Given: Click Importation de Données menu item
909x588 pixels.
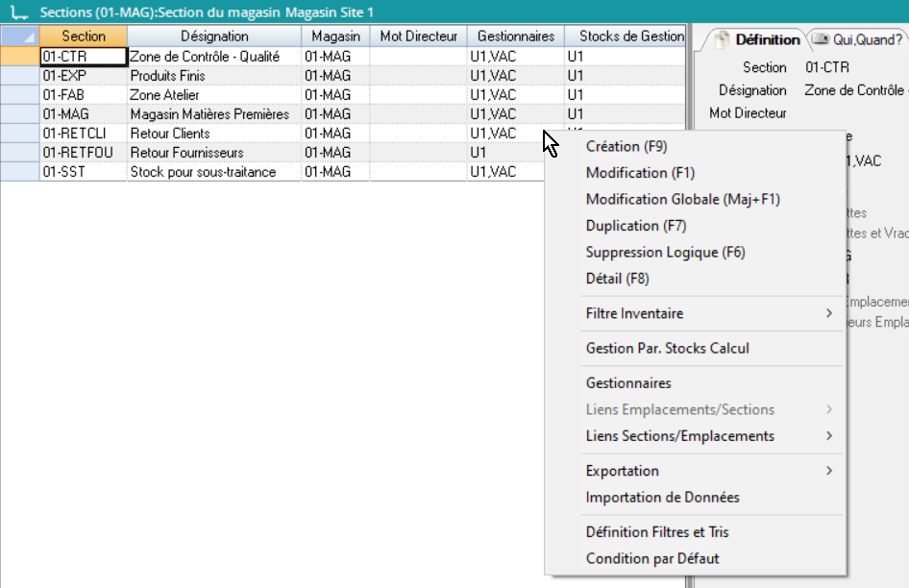Looking at the screenshot, I should 662,498.
